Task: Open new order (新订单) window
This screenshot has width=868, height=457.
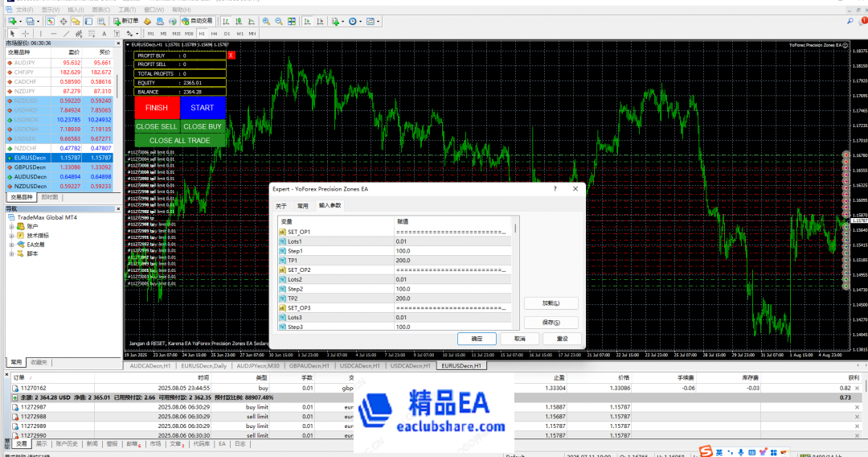Action: pos(125,21)
